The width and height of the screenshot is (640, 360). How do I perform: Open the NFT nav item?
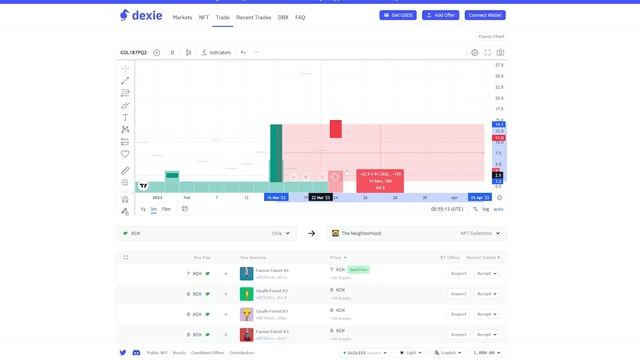pyautogui.click(x=204, y=17)
